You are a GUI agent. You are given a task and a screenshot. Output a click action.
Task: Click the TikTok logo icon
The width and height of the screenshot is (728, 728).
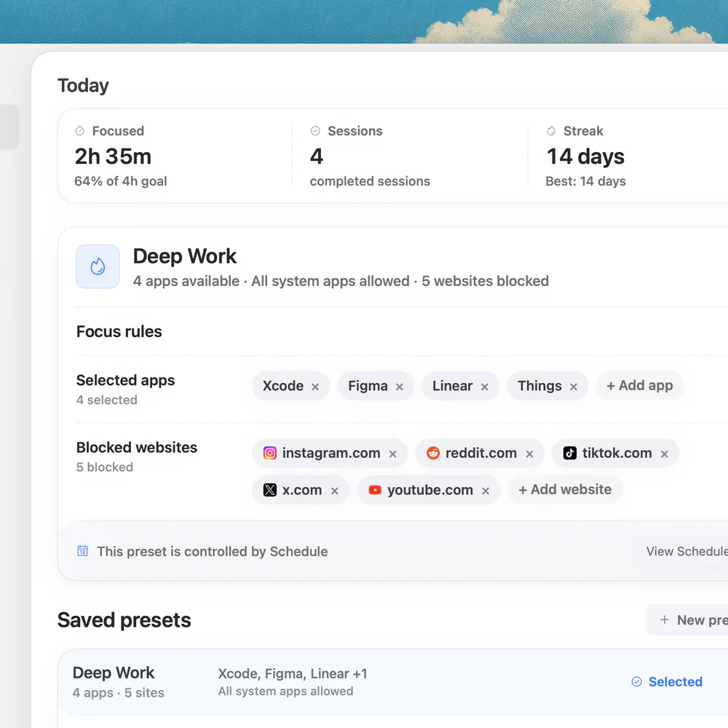[x=570, y=453]
